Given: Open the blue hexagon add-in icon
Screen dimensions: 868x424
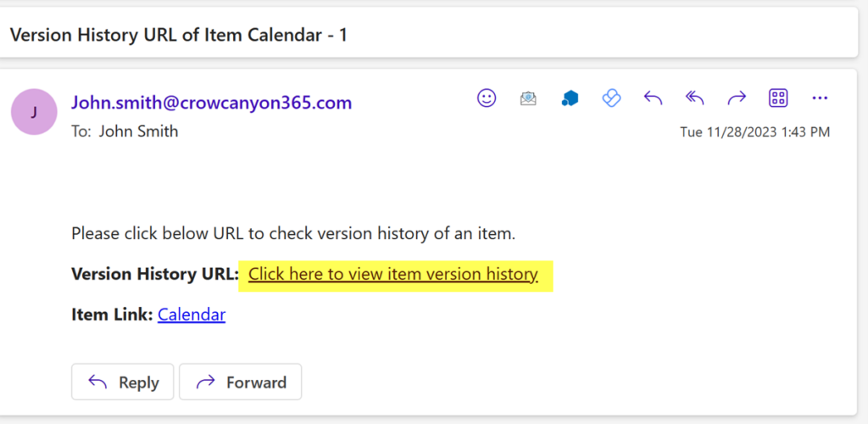Looking at the screenshot, I should (570, 99).
